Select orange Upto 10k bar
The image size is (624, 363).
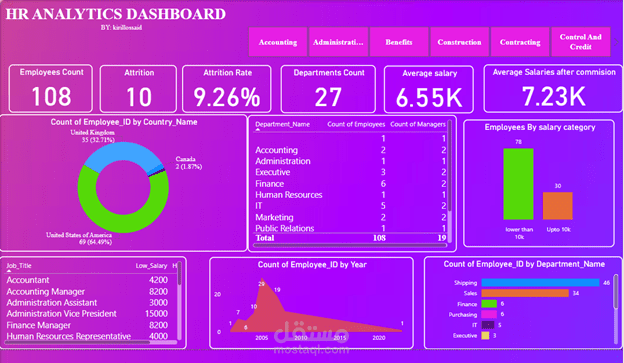point(558,206)
